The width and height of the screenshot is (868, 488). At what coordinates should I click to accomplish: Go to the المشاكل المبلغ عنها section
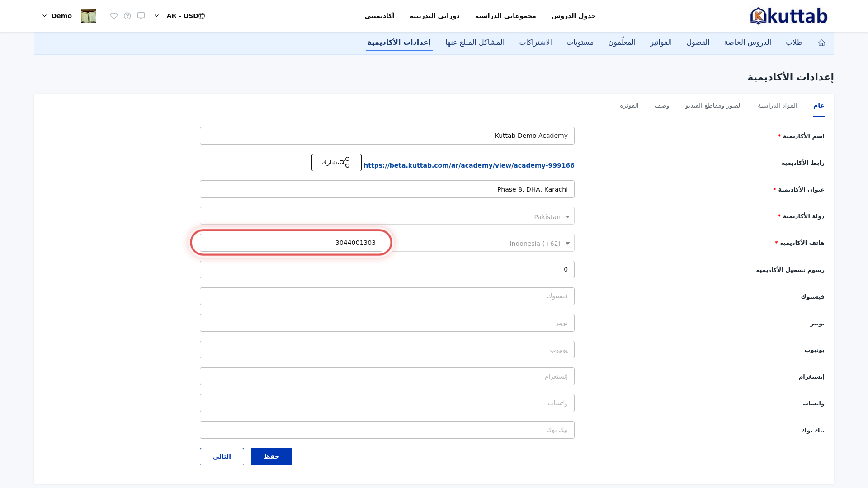[x=475, y=42]
